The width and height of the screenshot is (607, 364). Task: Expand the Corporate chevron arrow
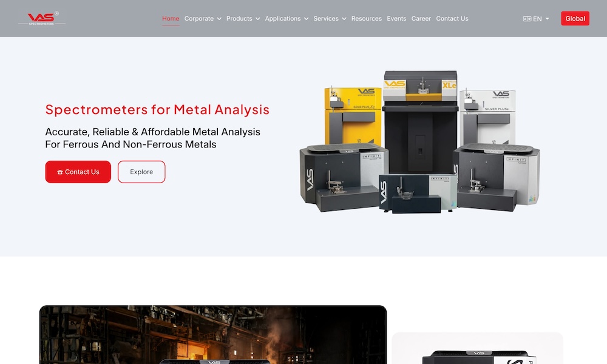point(219,19)
